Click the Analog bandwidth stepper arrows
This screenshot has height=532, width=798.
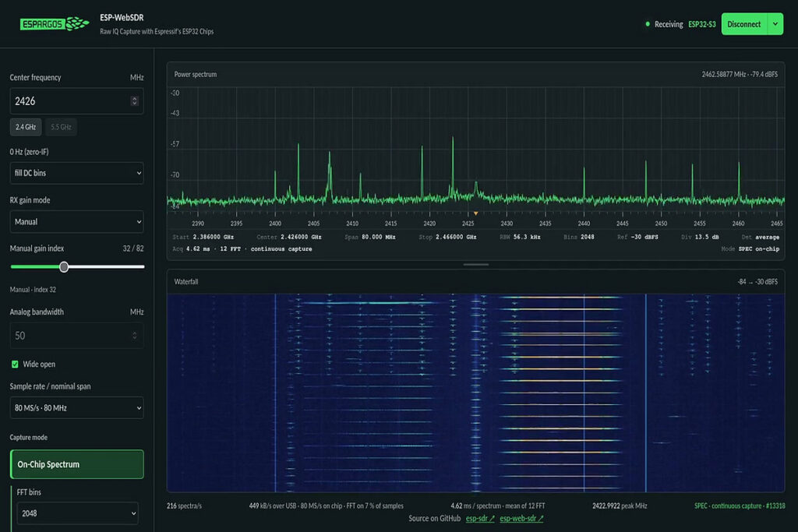pos(134,335)
